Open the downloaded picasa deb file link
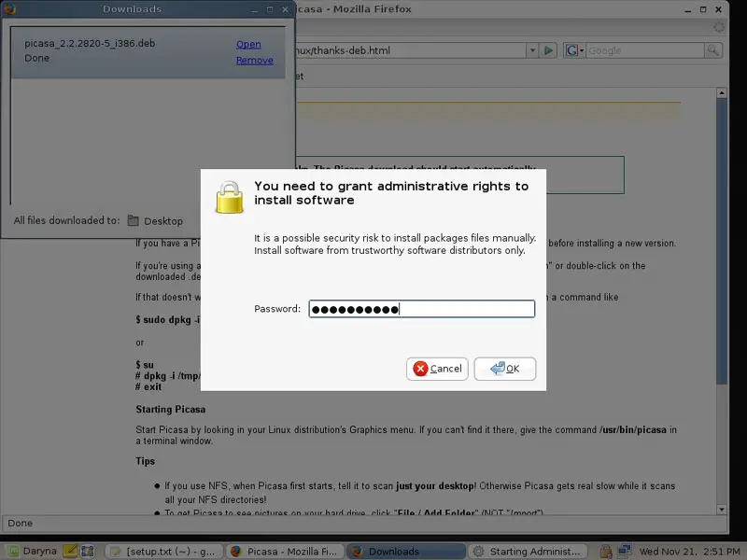 (248, 44)
